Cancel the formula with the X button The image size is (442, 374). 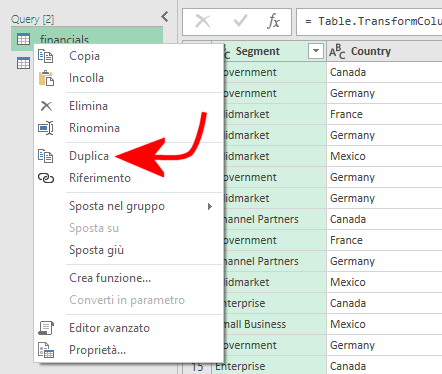(x=203, y=22)
